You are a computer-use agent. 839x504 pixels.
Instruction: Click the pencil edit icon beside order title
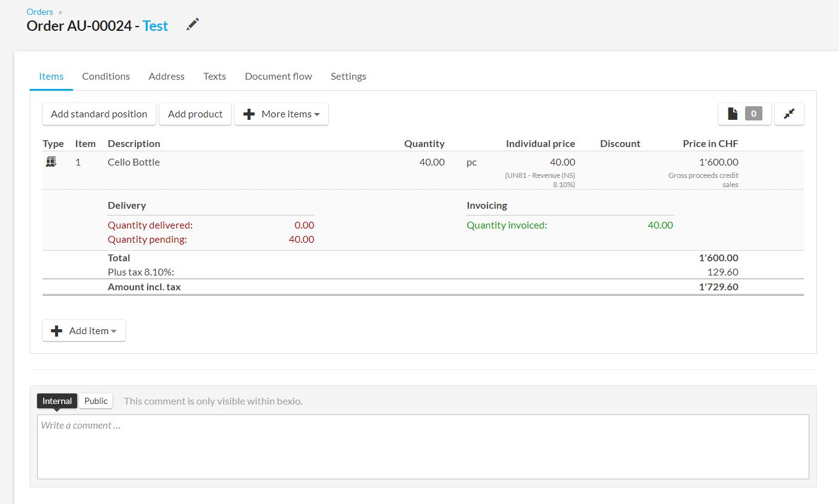[193, 25]
